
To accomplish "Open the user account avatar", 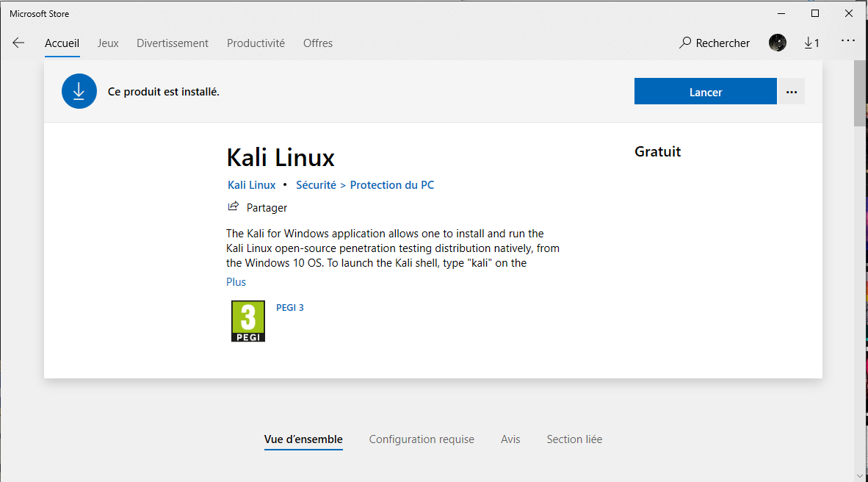I will click(x=777, y=43).
